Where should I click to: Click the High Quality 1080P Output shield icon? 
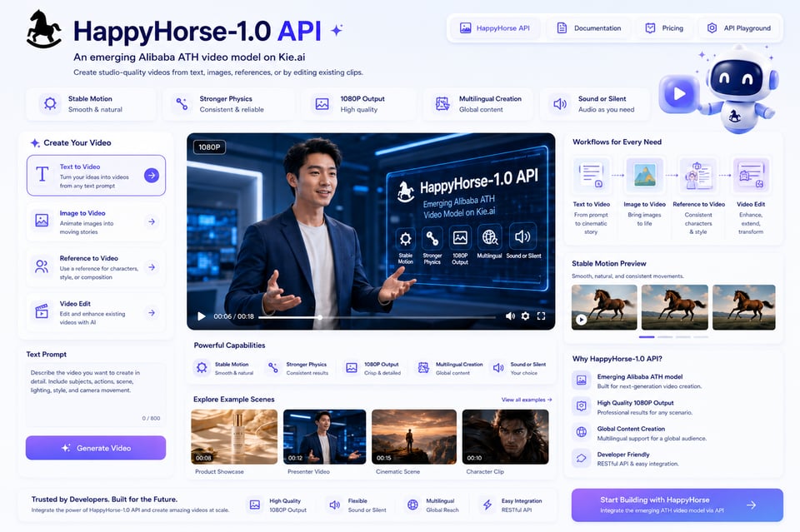point(581,406)
